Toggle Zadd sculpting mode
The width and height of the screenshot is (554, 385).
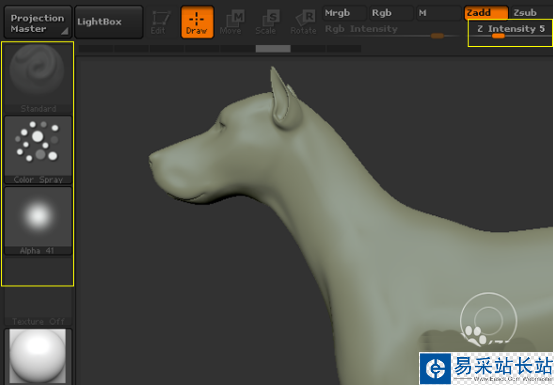click(x=486, y=13)
